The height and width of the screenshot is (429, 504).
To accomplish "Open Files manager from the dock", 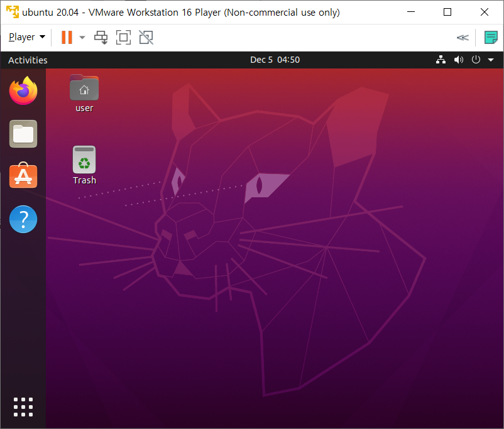I will coord(23,134).
